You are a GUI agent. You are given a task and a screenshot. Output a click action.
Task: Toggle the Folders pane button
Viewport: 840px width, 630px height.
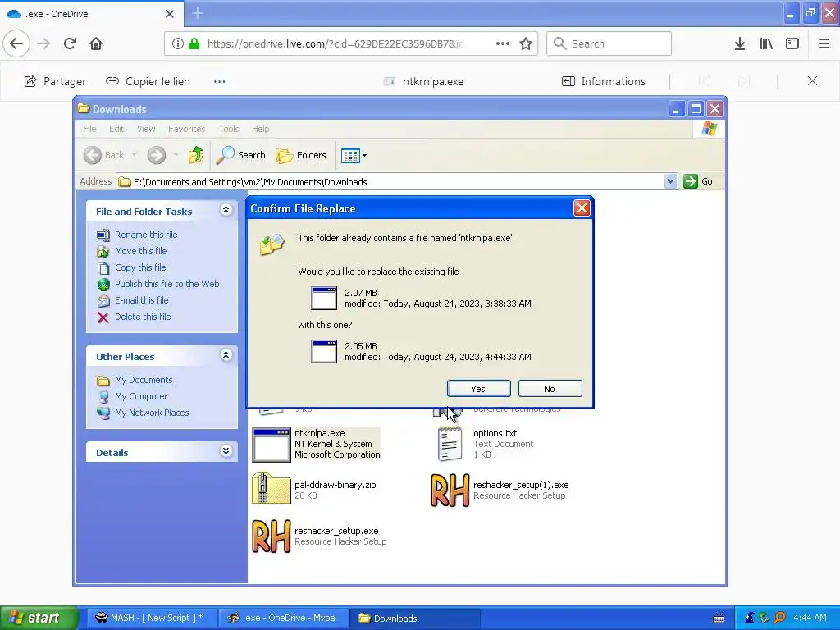pyautogui.click(x=301, y=155)
